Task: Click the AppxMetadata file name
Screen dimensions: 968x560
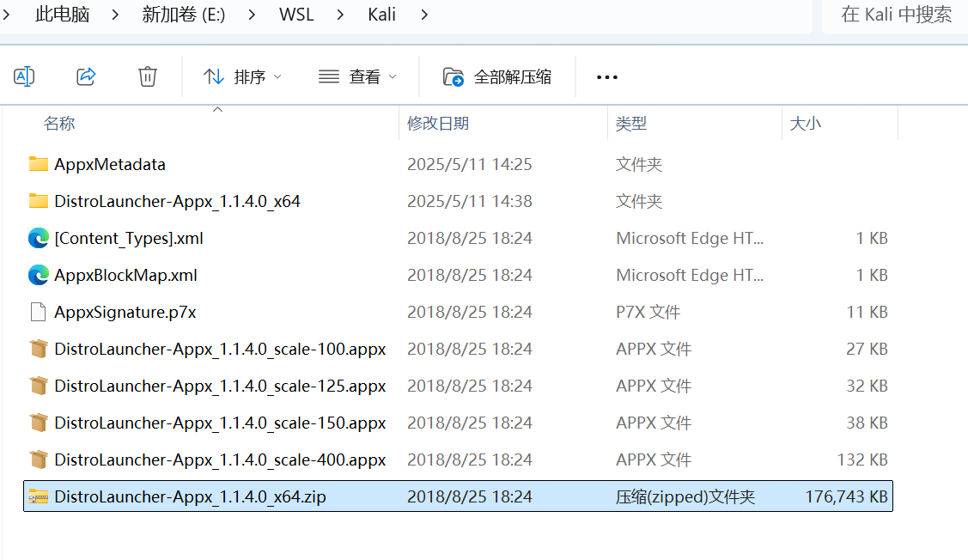Action: tap(110, 164)
